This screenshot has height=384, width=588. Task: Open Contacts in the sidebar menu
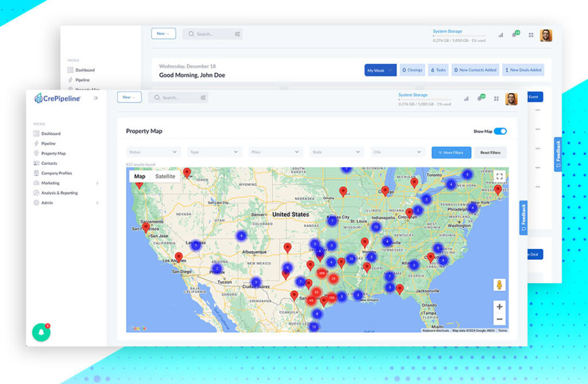[x=49, y=163]
